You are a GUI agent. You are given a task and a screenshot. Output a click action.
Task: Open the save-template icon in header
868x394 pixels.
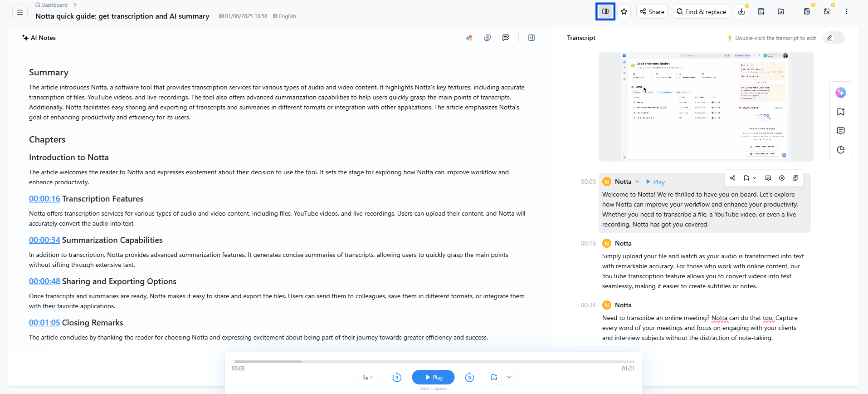click(x=807, y=12)
